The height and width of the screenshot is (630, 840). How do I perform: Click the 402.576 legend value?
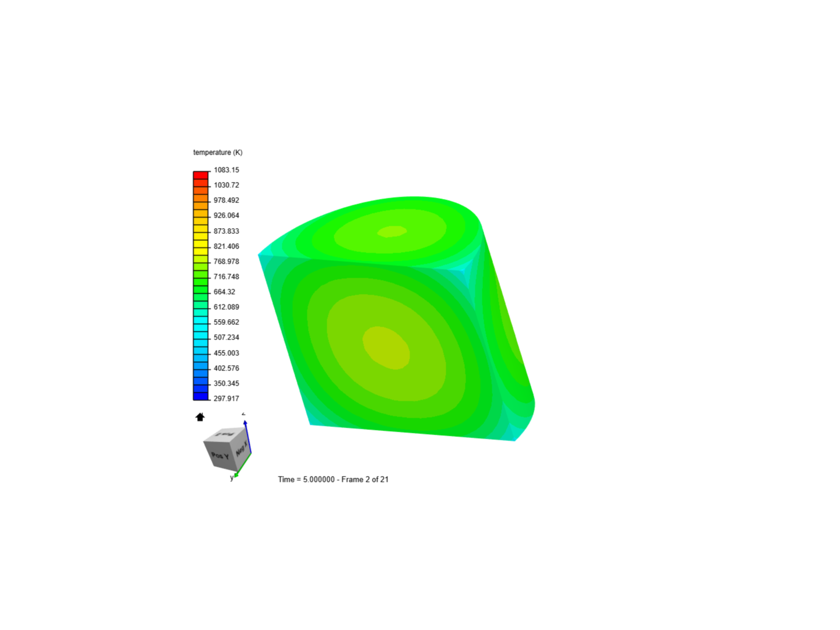[x=226, y=368]
